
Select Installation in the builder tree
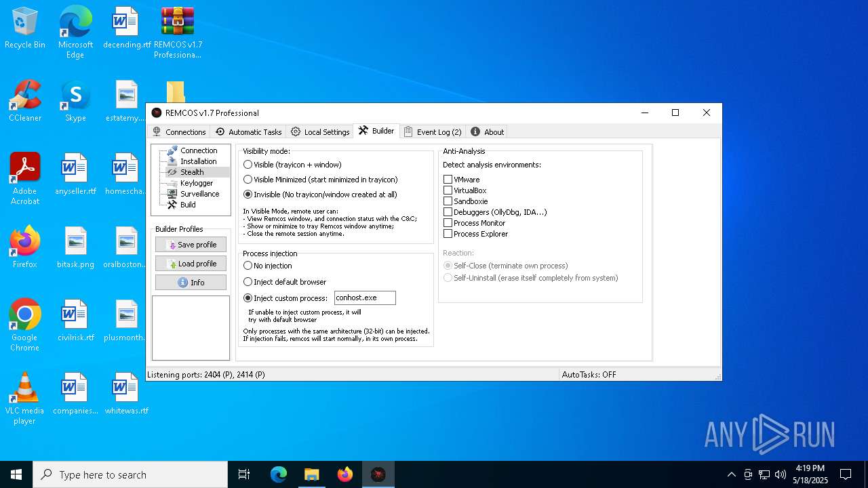[x=198, y=161]
